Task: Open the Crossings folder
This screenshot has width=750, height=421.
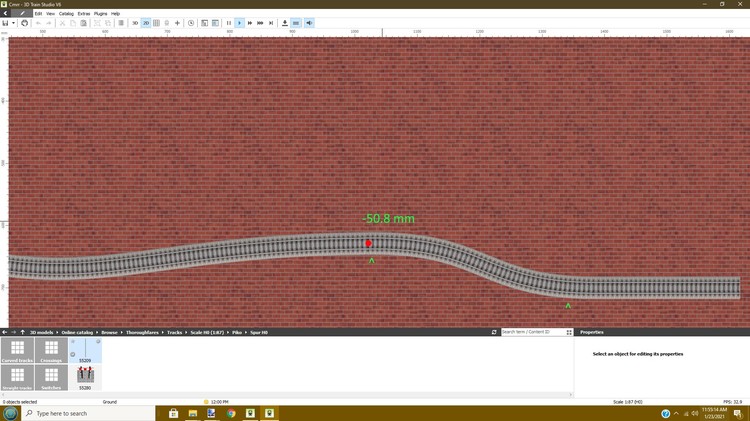Action: pos(51,350)
